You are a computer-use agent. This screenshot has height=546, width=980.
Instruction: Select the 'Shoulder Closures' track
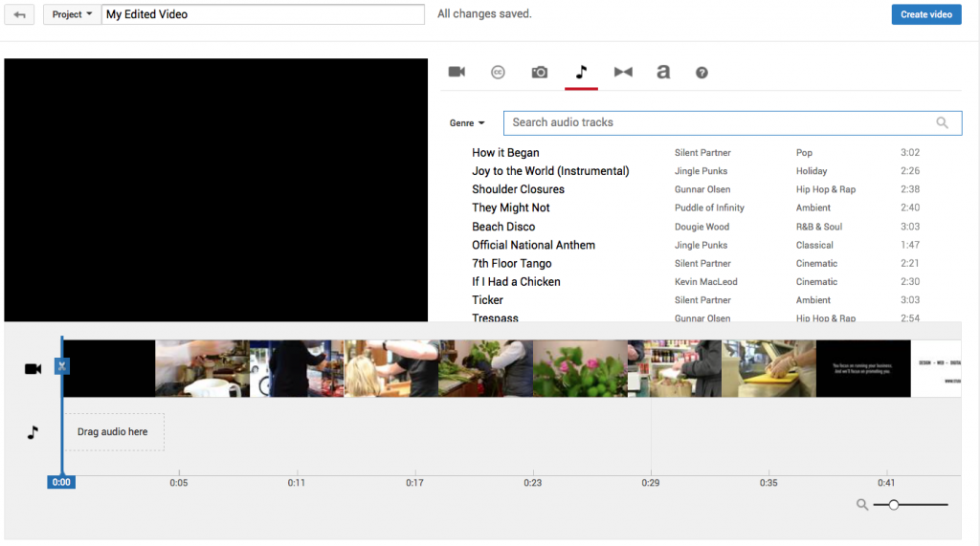[x=518, y=189]
